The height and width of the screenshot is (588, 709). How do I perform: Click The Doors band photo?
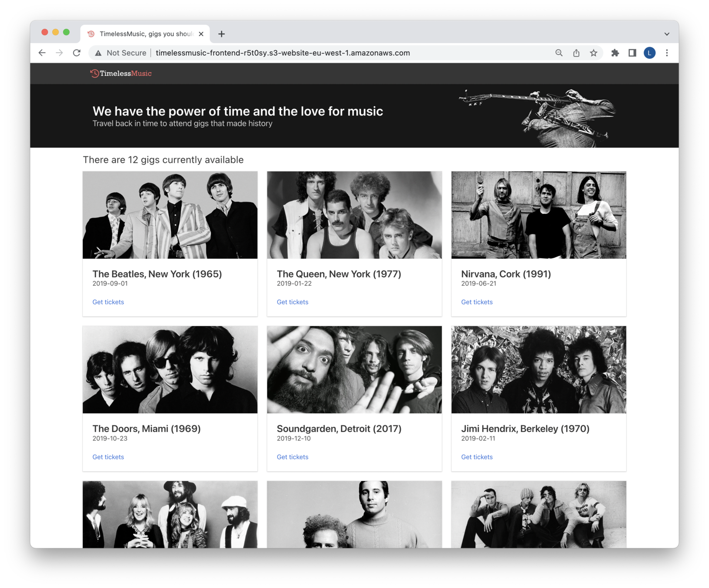[170, 369]
